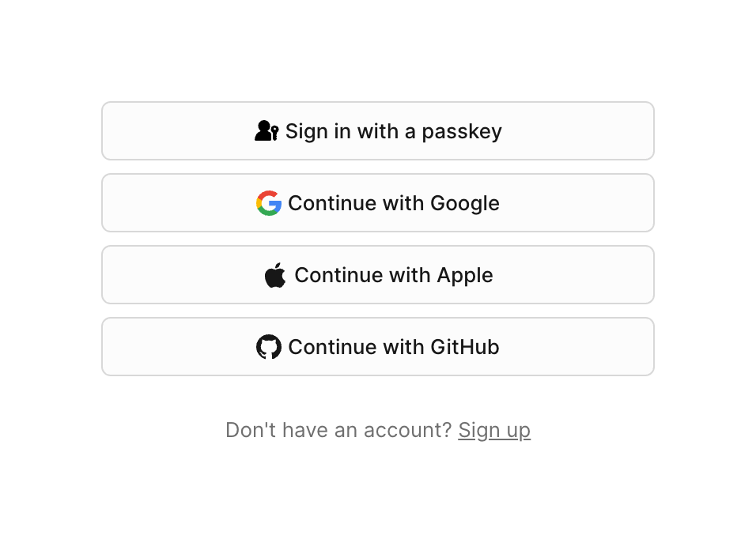This screenshot has height=543, width=756.
Task: Continue with Apple
Action: click(378, 274)
